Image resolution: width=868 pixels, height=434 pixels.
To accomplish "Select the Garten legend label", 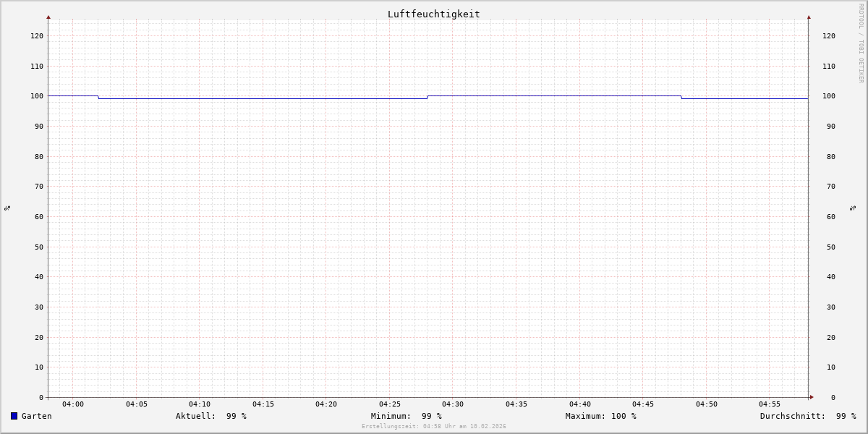I will [37, 416].
